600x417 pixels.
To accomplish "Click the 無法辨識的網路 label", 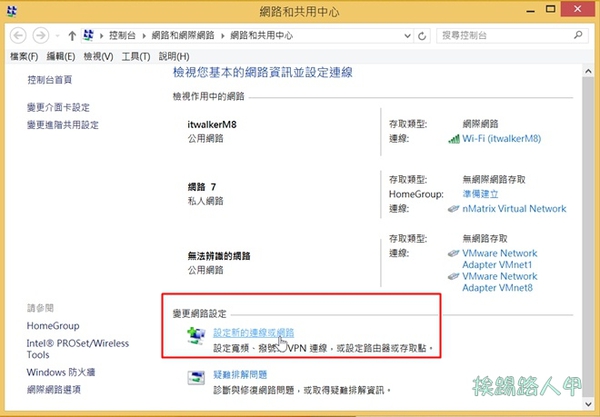I will [x=219, y=256].
